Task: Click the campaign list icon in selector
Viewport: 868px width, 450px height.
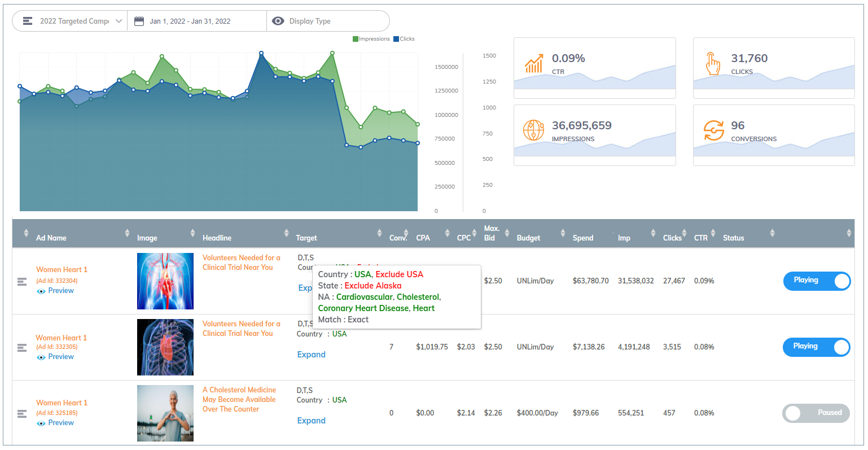Action: 27,21
